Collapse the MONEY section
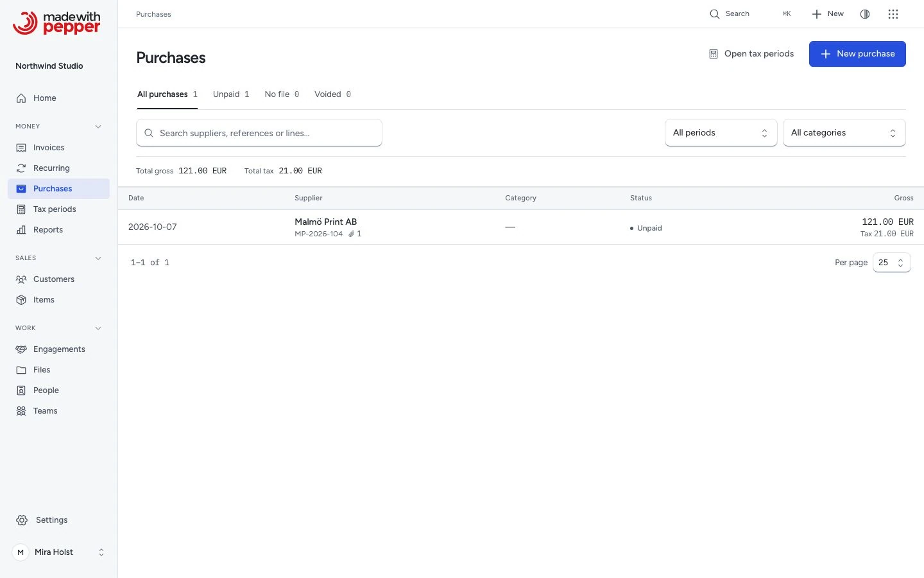Screen dimensions: 924x578 [x=98, y=127]
